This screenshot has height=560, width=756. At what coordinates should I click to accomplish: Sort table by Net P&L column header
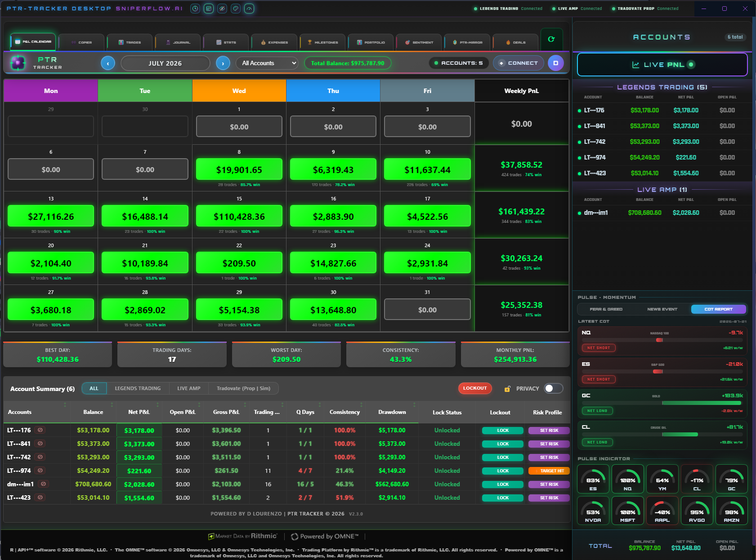pyautogui.click(x=139, y=412)
